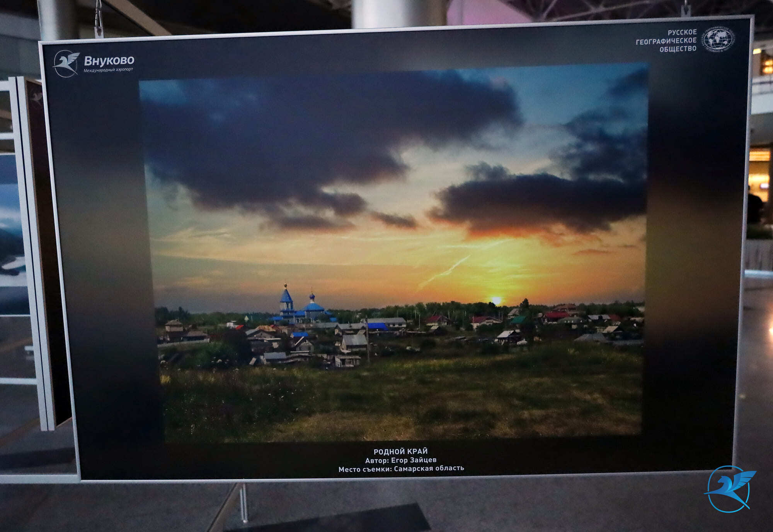Click the "Русское географическое общество" text
773x532 pixels.
pos(666,41)
